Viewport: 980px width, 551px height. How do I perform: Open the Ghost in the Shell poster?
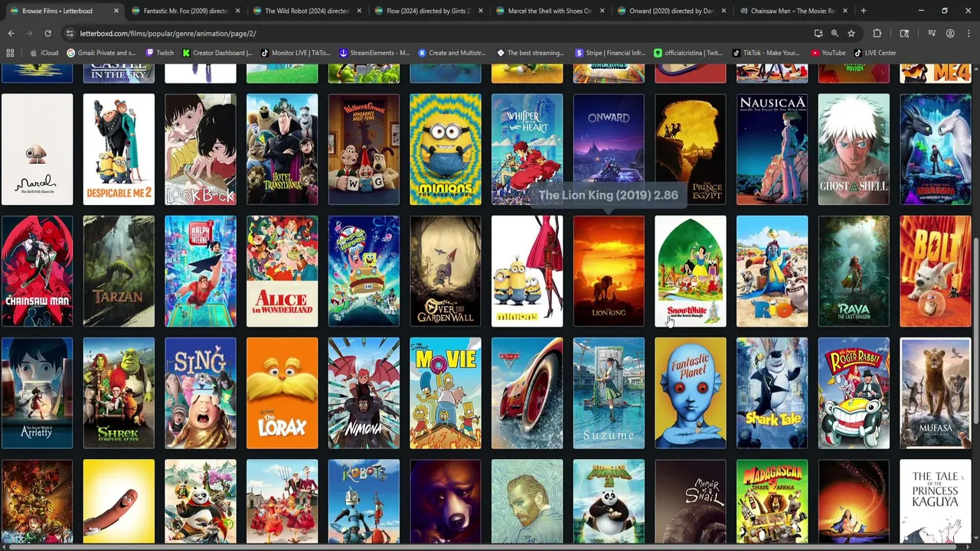pyautogui.click(x=854, y=149)
